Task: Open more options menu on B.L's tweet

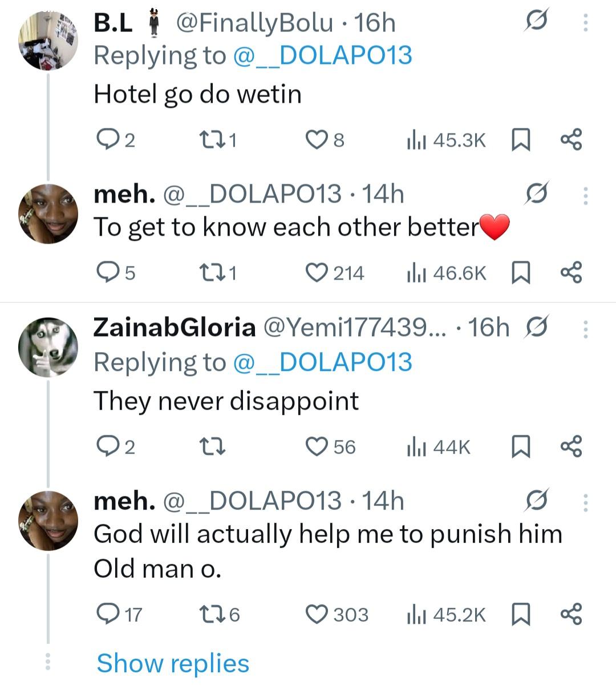Action: 585,22
